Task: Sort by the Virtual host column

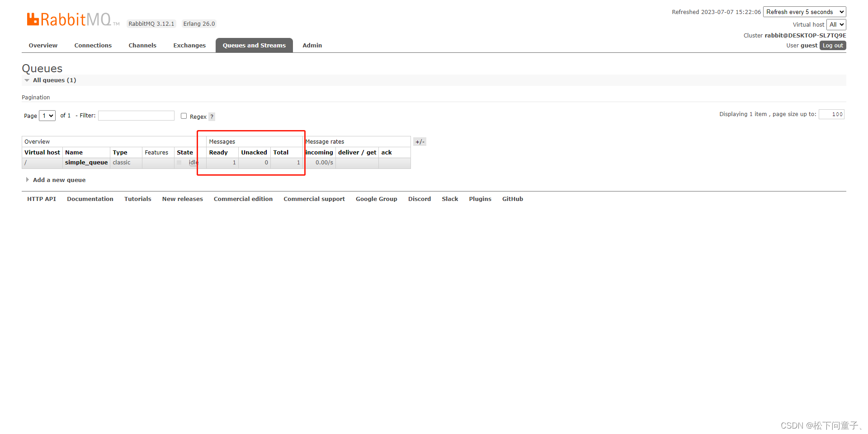Action: (42, 153)
